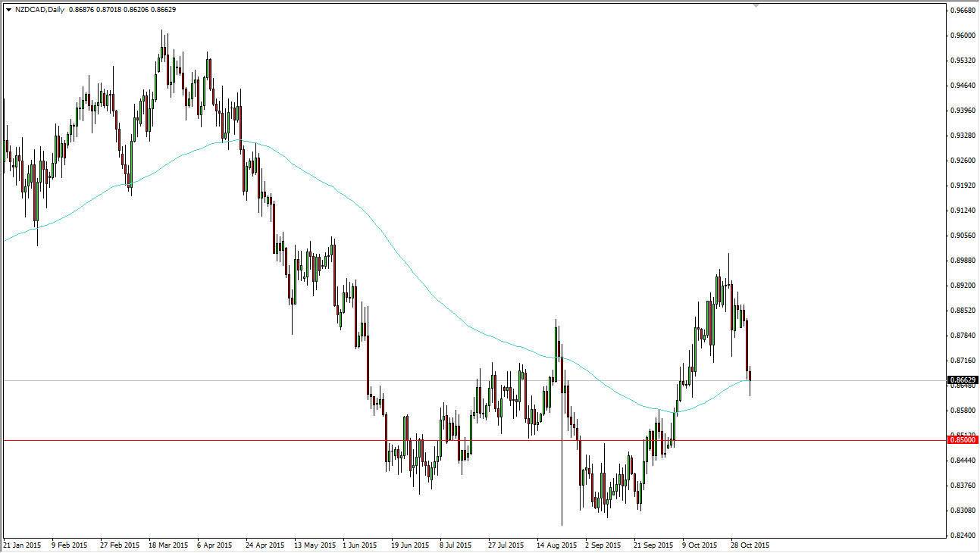980x553 pixels.
Task: Click the 14 Aug 2015 date label
Action: click(555, 545)
